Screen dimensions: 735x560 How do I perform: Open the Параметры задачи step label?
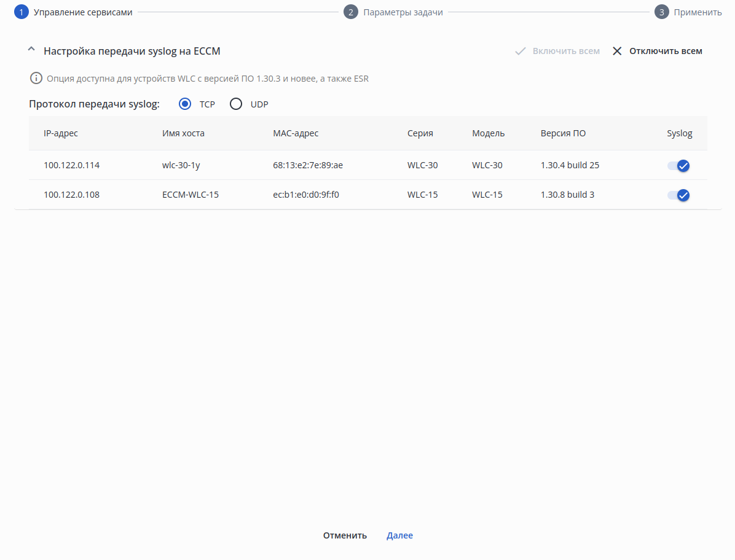pos(403,12)
